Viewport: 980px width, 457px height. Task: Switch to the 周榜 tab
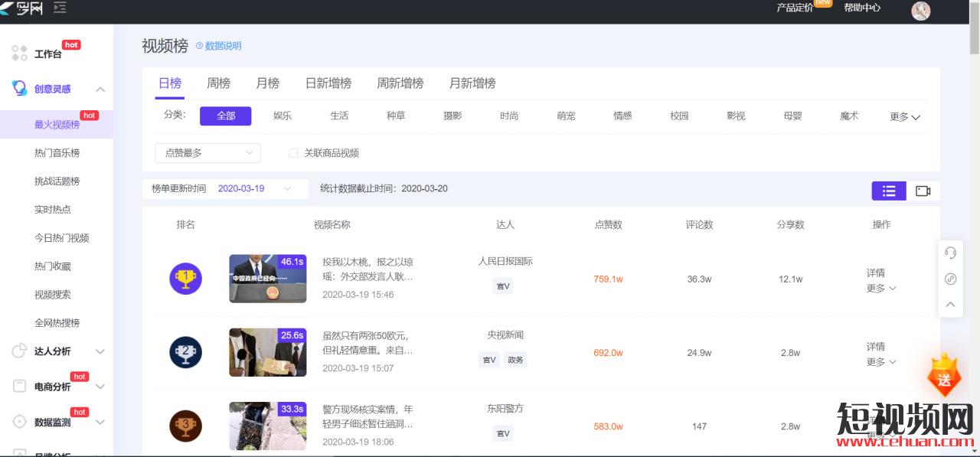tap(218, 83)
